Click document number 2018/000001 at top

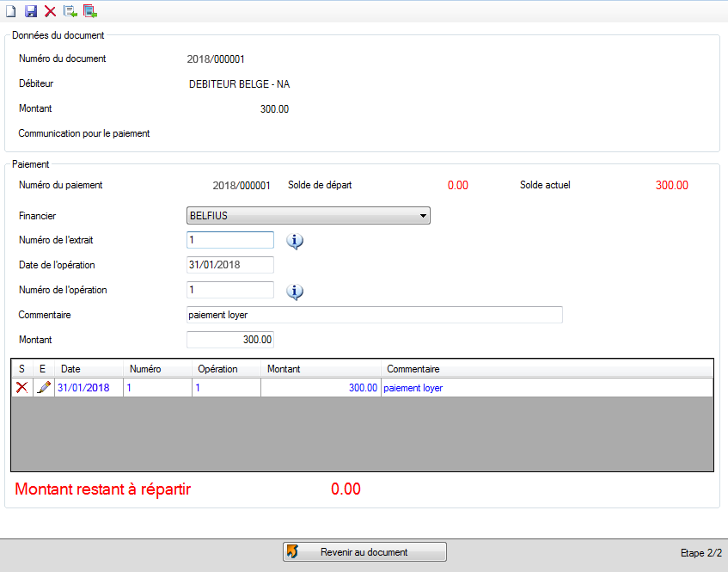tap(216, 59)
